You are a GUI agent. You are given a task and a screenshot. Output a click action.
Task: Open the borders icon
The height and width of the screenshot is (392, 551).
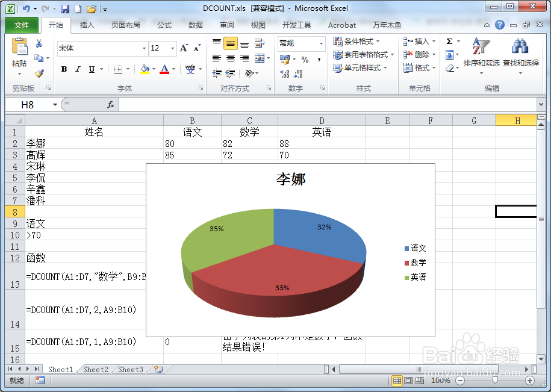coord(119,69)
